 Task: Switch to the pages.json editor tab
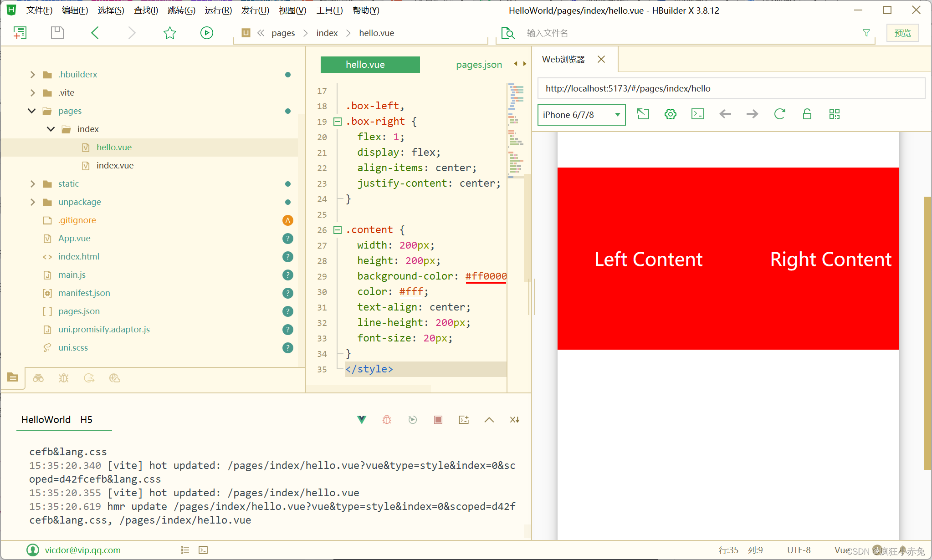(479, 65)
